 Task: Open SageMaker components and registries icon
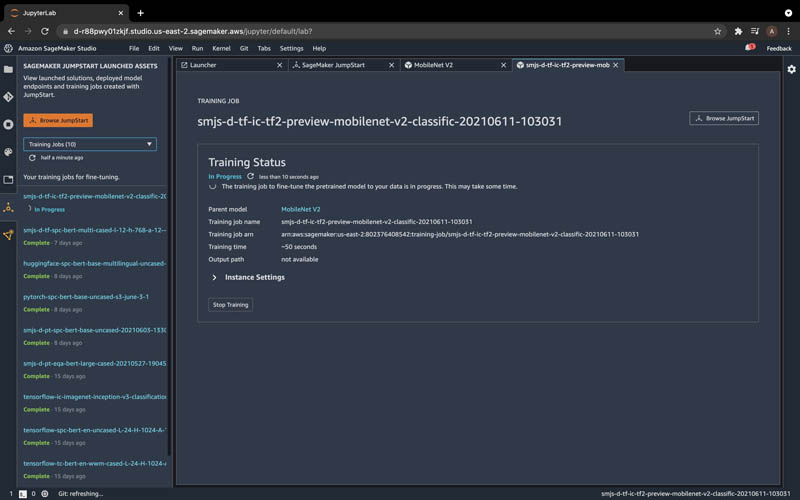click(8, 235)
